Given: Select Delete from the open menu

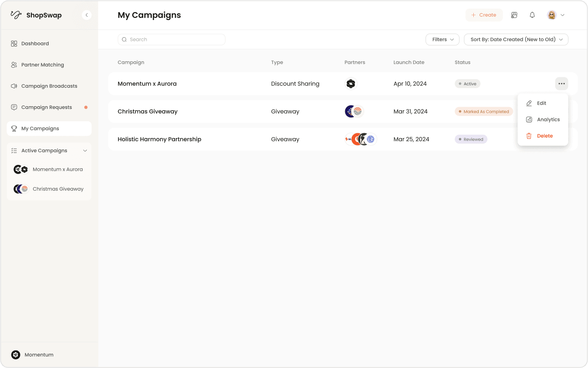Looking at the screenshot, I should click(x=545, y=136).
